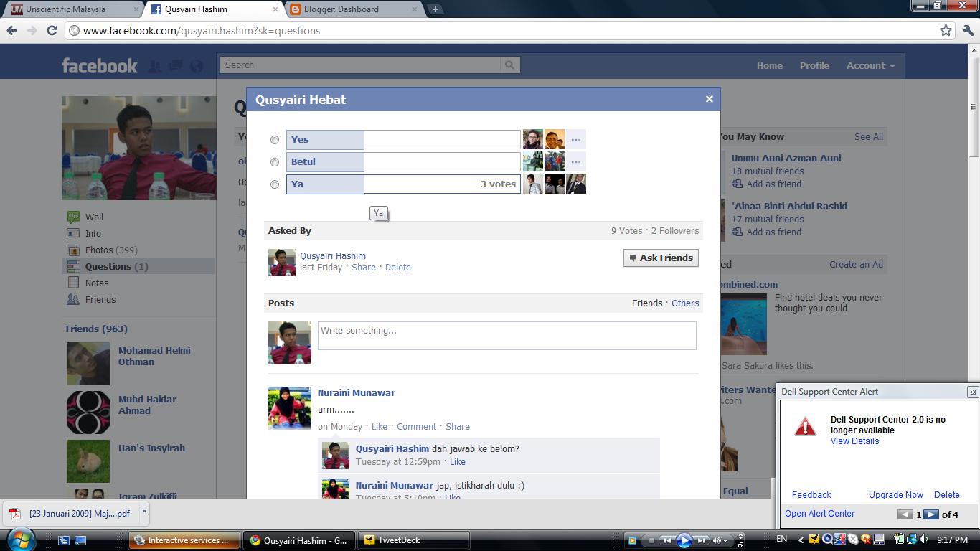This screenshot has height=551, width=980.
Task: Open the Account dropdown menu
Action: [x=870, y=65]
